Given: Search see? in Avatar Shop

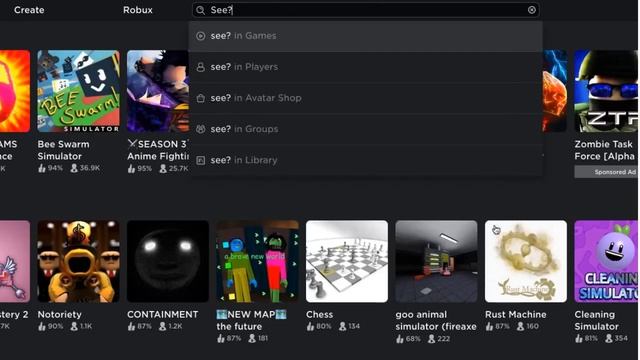Looking at the screenshot, I should 366,98.
